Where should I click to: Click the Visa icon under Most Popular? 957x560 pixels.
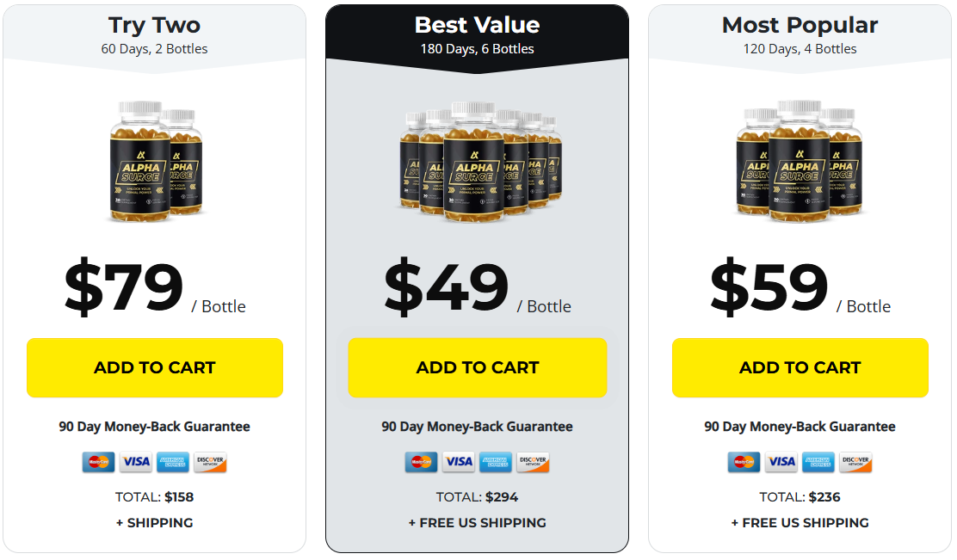pyautogui.click(x=781, y=463)
